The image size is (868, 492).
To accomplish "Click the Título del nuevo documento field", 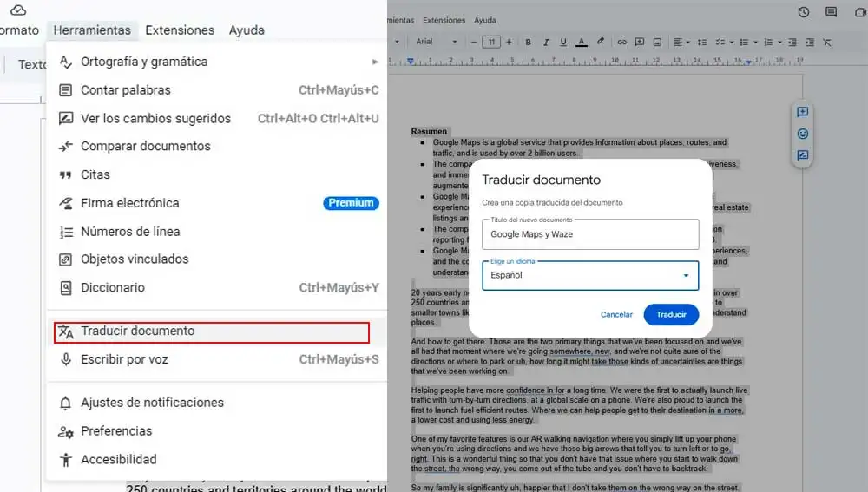I will coord(590,234).
